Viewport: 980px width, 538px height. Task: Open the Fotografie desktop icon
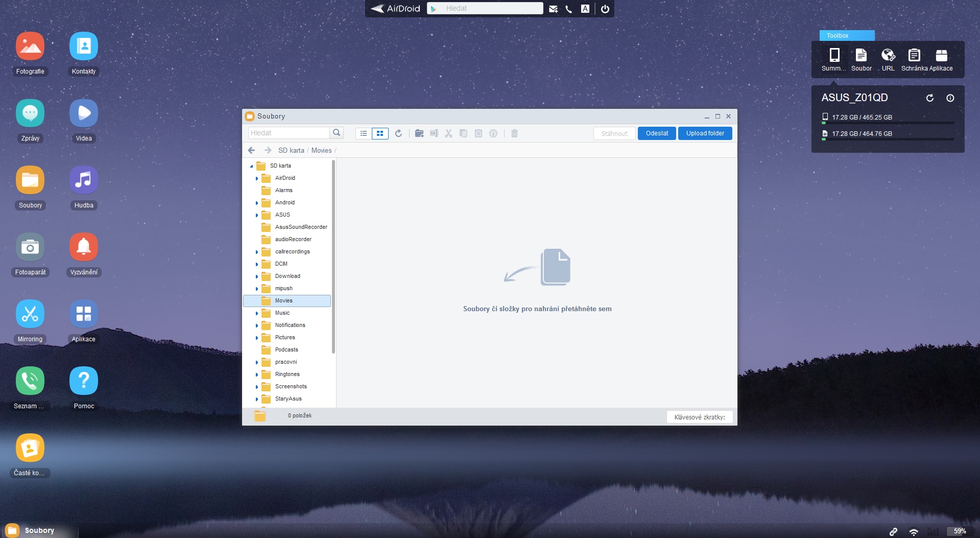click(30, 46)
